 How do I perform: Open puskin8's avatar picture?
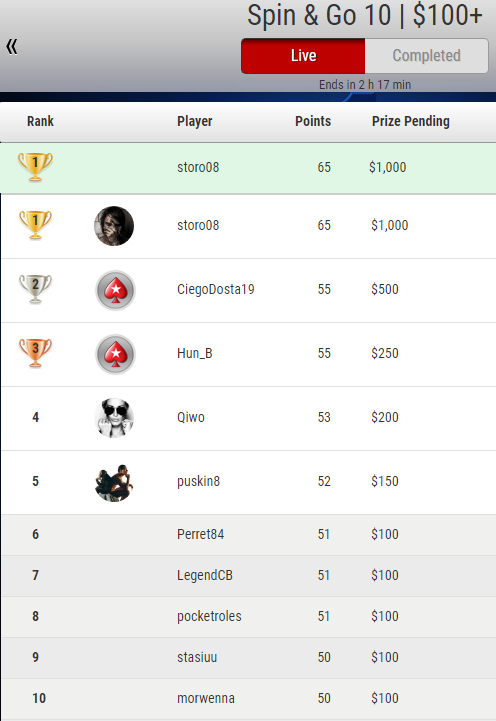(114, 482)
